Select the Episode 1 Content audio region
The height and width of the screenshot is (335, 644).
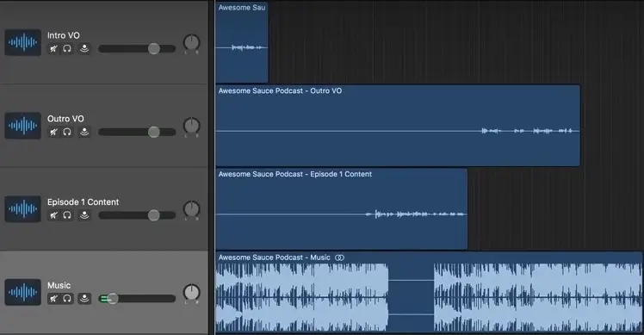coord(341,208)
